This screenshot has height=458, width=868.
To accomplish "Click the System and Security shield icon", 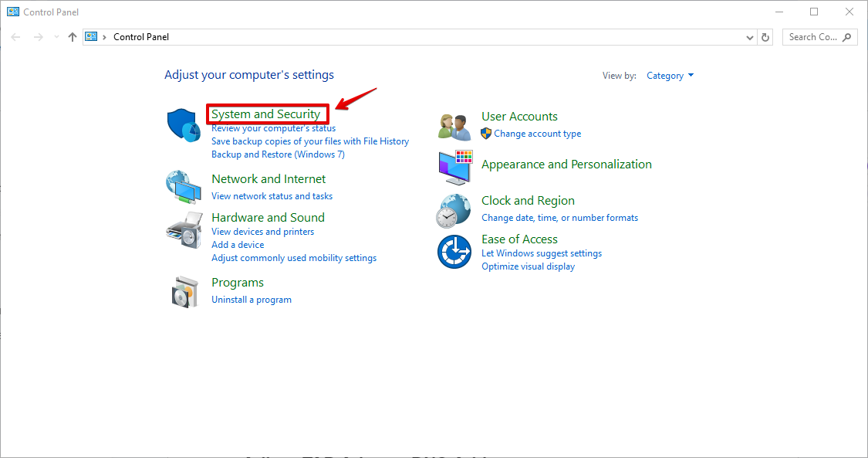I will (x=183, y=125).
